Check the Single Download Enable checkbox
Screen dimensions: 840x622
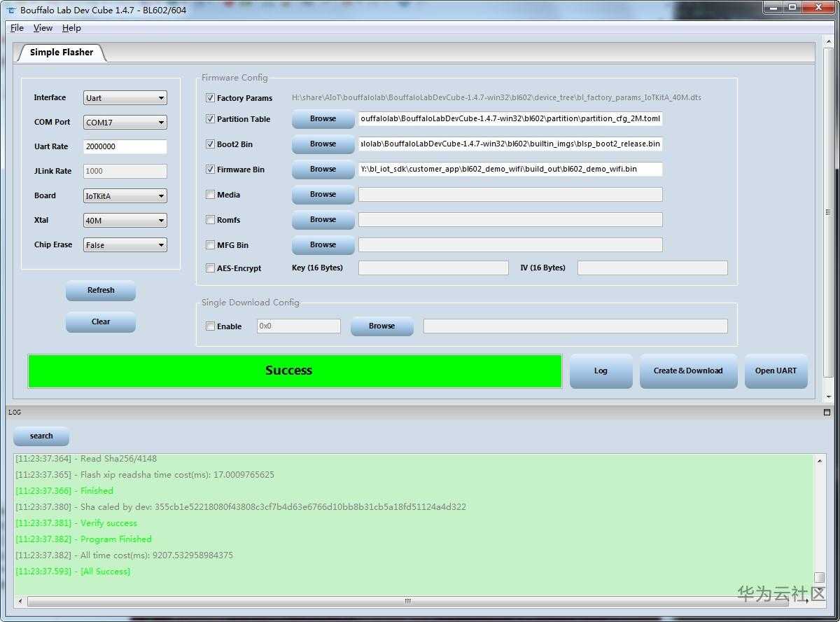click(210, 326)
